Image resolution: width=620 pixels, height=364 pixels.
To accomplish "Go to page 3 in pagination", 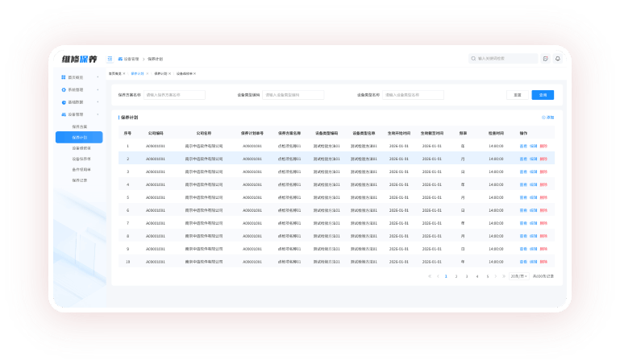I will coord(466,276).
